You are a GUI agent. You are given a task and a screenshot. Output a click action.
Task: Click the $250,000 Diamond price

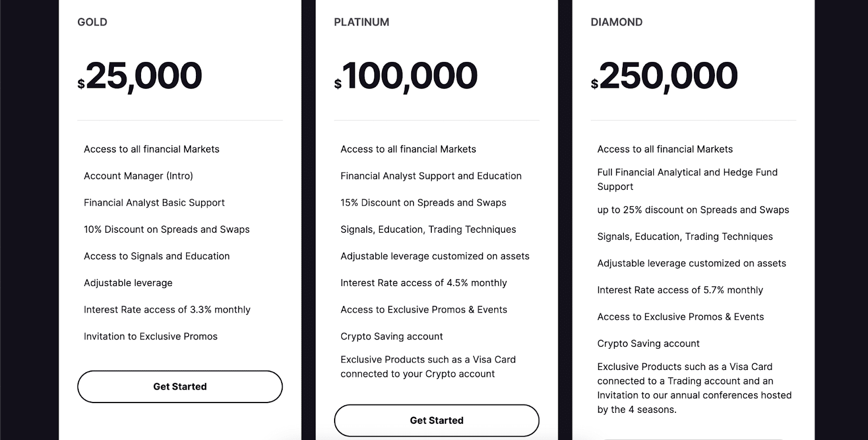coord(664,76)
